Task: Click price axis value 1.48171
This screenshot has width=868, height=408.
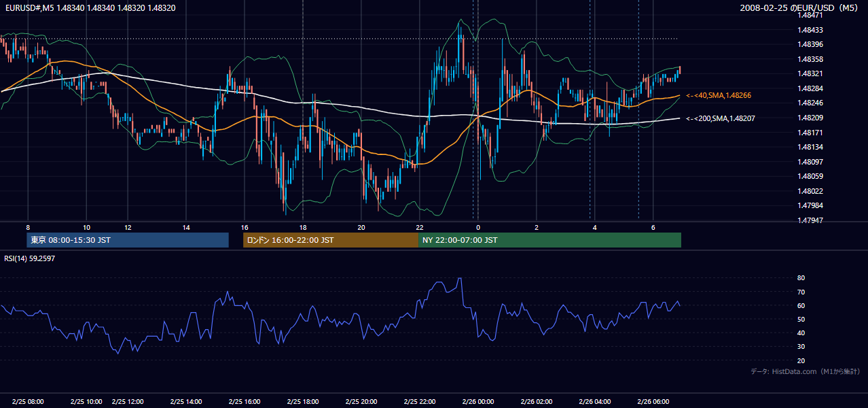Action: tap(810, 132)
